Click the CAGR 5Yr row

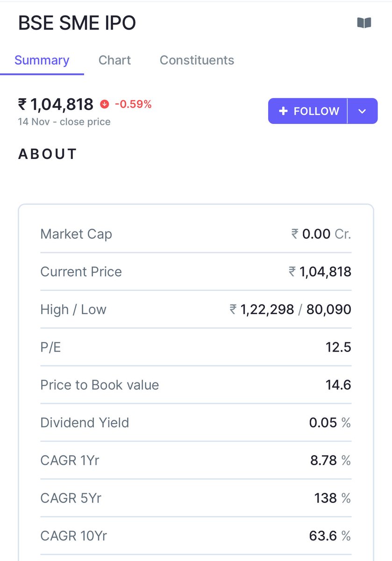[x=196, y=498]
